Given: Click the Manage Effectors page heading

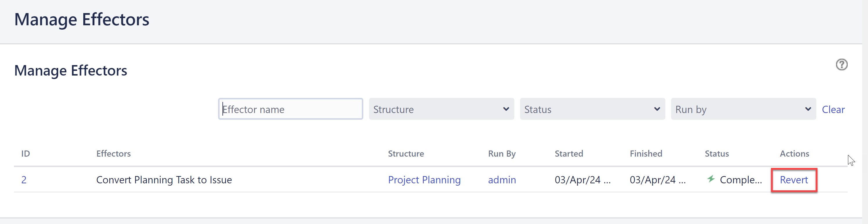Looking at the screenshot, I should pos(82,19).
